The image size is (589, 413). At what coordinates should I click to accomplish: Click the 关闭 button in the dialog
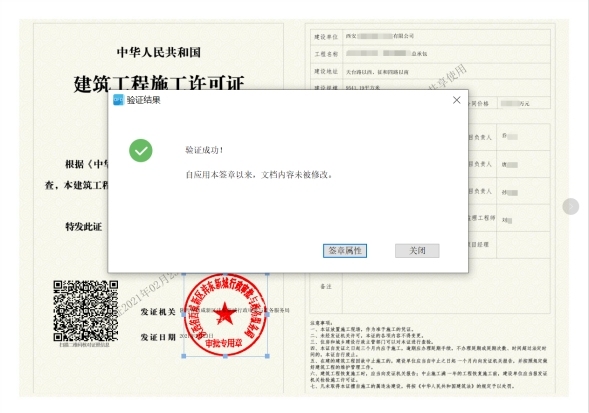coord(417,251)
